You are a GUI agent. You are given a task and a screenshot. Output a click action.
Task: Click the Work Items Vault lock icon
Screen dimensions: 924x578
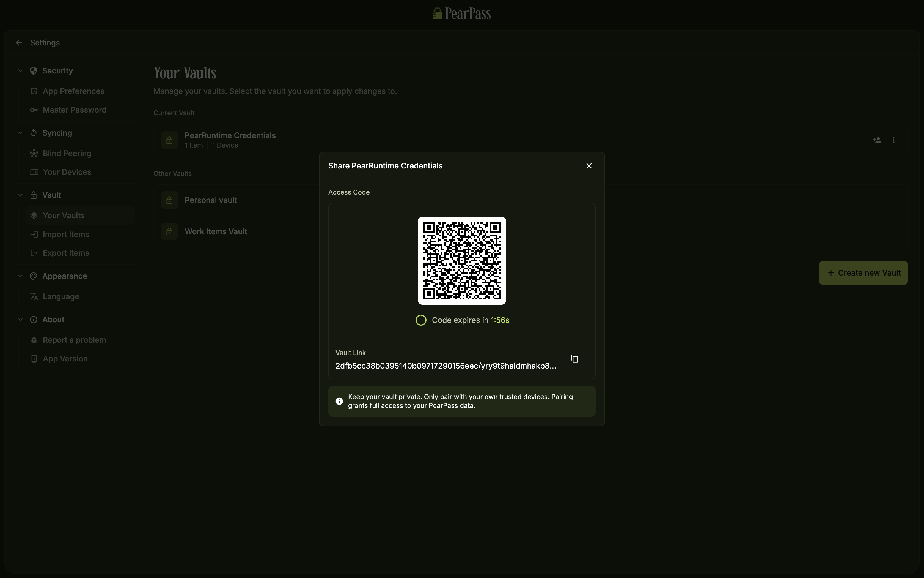[x=169, y=232]
